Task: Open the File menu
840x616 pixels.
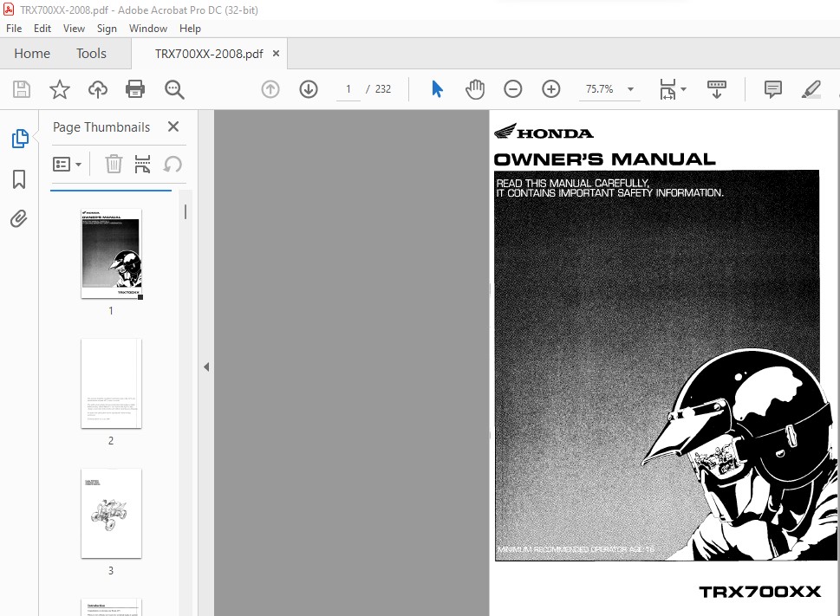Action: pyautogui.click(x=14, y=29)
